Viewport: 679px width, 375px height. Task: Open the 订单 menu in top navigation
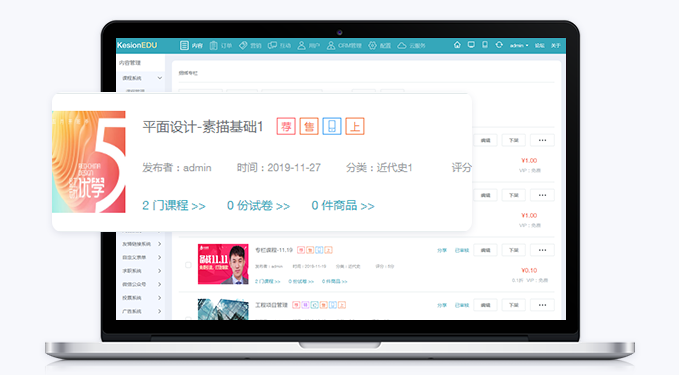[221, 45]
